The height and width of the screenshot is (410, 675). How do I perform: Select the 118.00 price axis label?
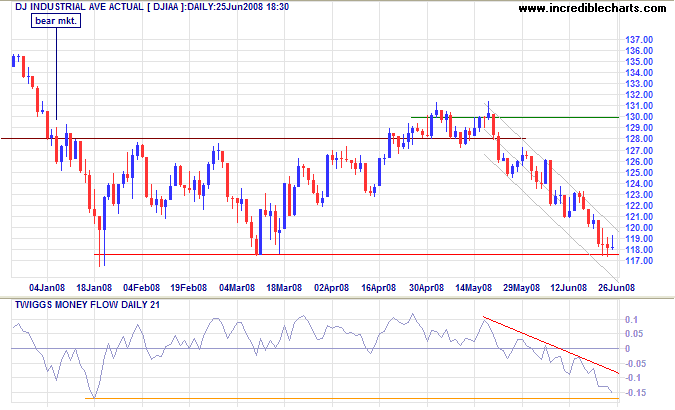639,250
